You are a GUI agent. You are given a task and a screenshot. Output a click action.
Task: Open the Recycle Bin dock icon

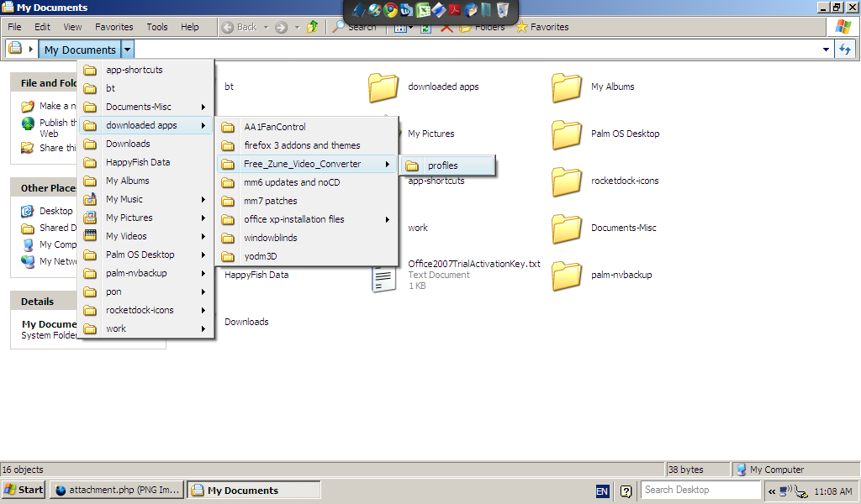503,10
